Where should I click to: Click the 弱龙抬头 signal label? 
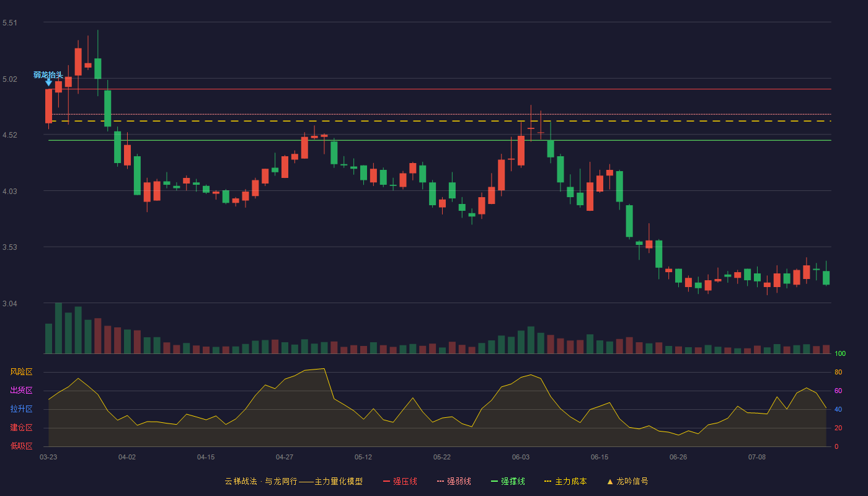click(x=48, y=74)
